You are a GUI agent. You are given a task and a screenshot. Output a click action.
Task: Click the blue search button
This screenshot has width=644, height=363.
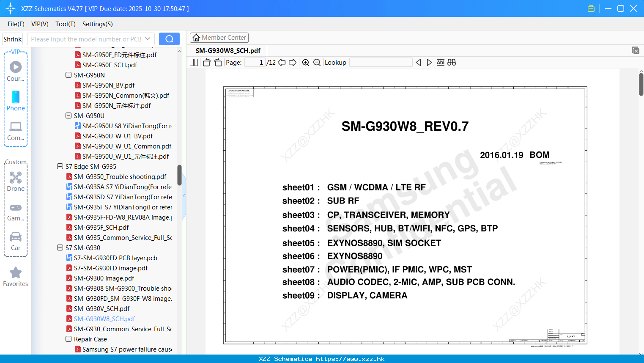click(x=169, y=39)
